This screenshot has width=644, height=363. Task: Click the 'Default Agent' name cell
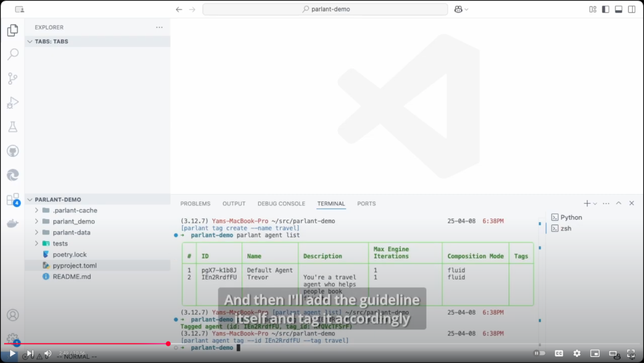point(270,270)
